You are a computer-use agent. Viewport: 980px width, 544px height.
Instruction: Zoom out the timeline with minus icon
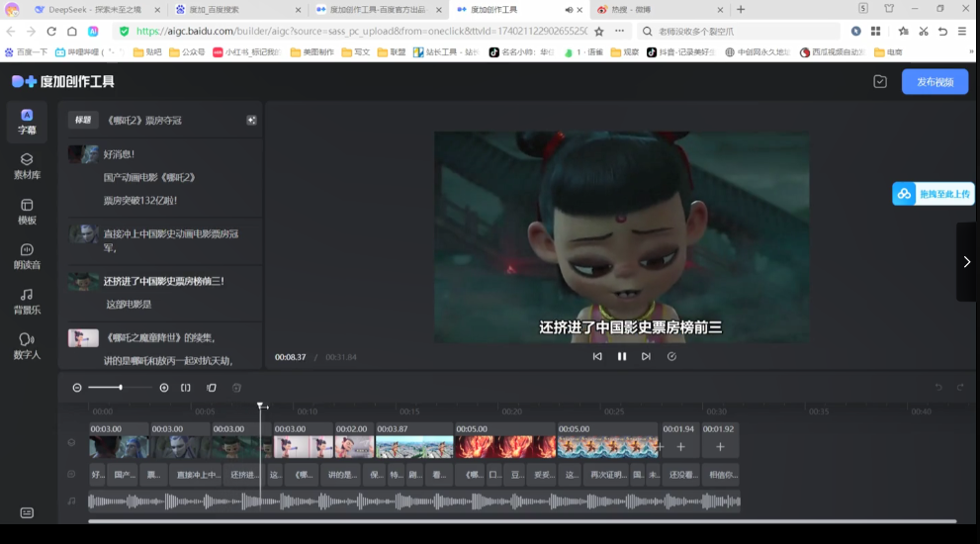77,388
